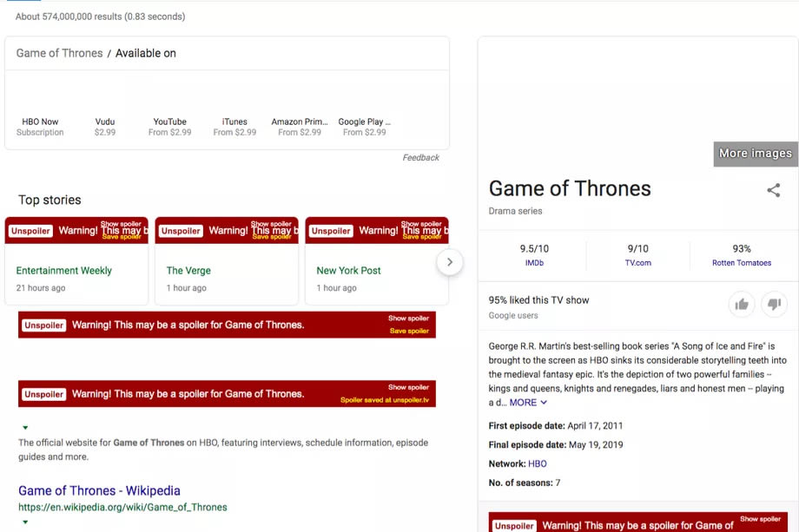This screenshot has height=532, width=799.
Task: Select the YouTube viewing option
Action: pos(169,127)
